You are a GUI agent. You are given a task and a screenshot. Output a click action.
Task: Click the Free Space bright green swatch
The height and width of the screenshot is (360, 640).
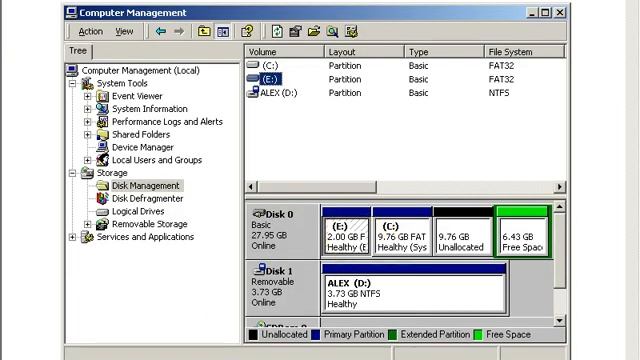pyautogui.click(x=478, y=335)
